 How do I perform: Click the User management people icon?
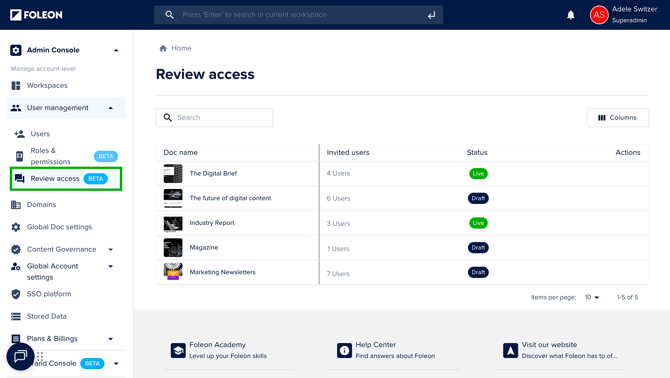(16, 108)
